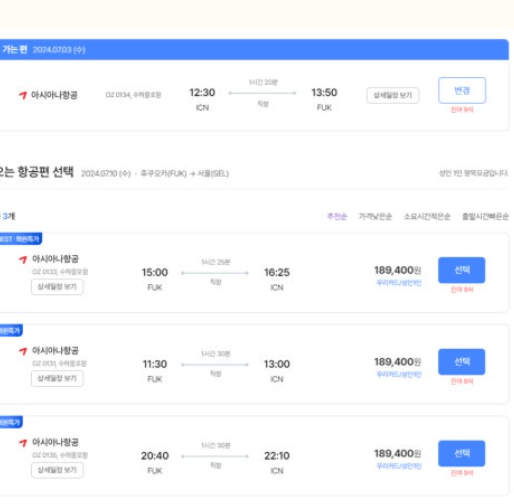
Task: Click the Asiana logo on the 20:40 flight
Action: click(23, 442)
